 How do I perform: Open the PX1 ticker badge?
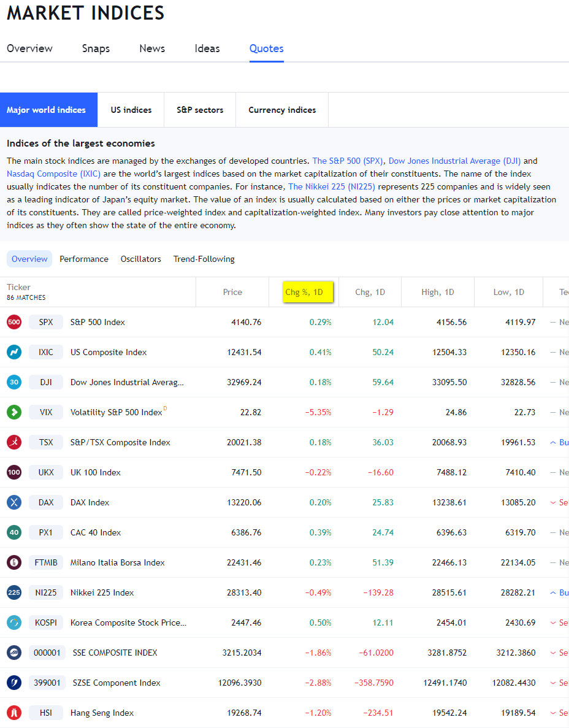pos(46,532)
